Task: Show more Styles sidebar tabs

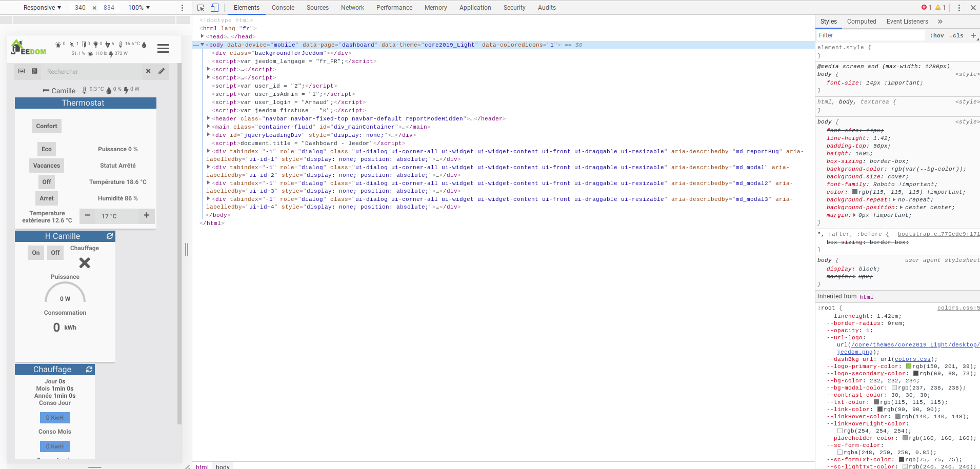Action: coord(940,22)
